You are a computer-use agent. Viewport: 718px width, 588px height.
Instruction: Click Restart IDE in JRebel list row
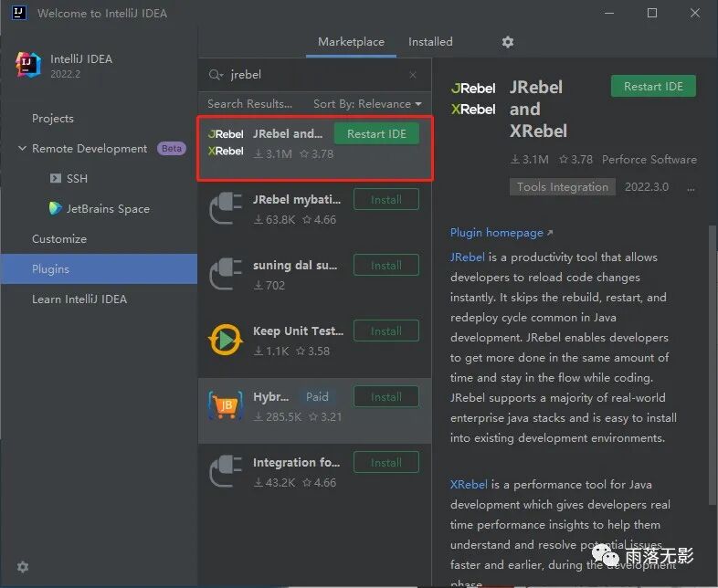coord(376,133)
